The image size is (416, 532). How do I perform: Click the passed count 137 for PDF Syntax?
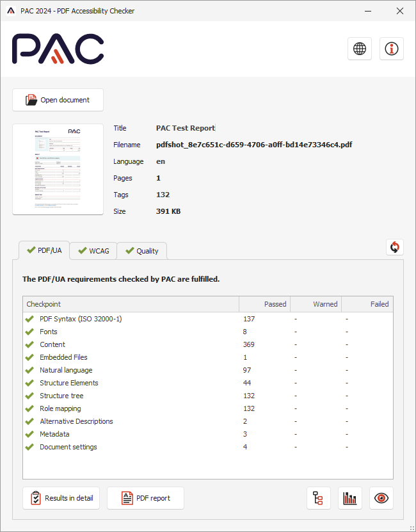tap(249, 319)
